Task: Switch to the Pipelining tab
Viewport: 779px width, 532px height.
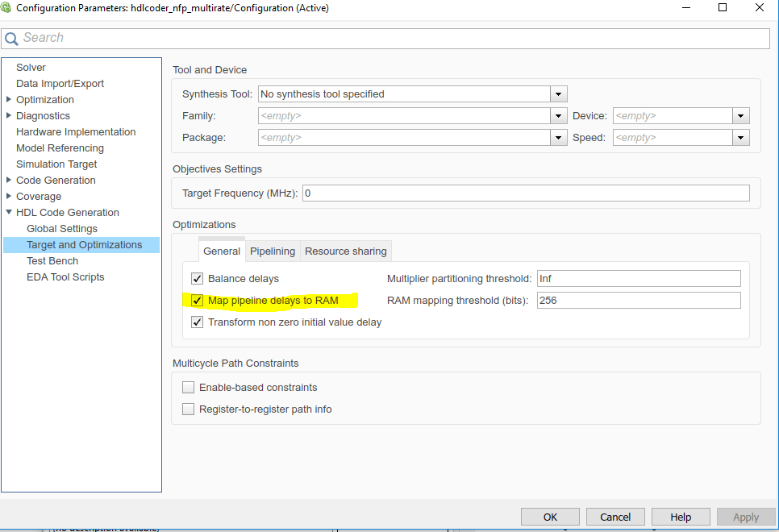Action: tap(273, 251)
